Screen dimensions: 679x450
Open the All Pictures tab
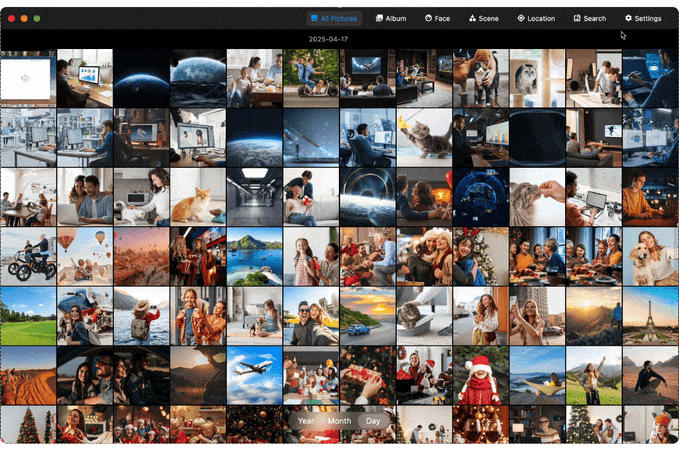[334, 18]
